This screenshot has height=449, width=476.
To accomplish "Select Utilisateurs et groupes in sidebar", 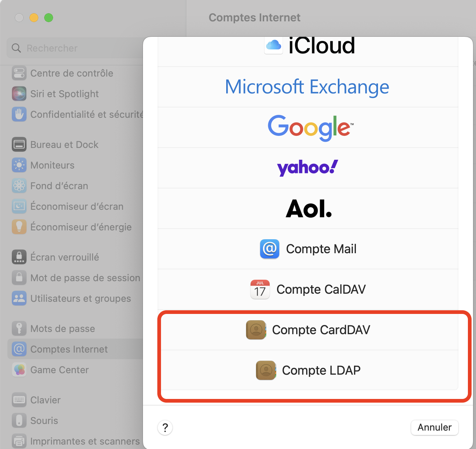I will pyautogui.click(x=80, y=298).
